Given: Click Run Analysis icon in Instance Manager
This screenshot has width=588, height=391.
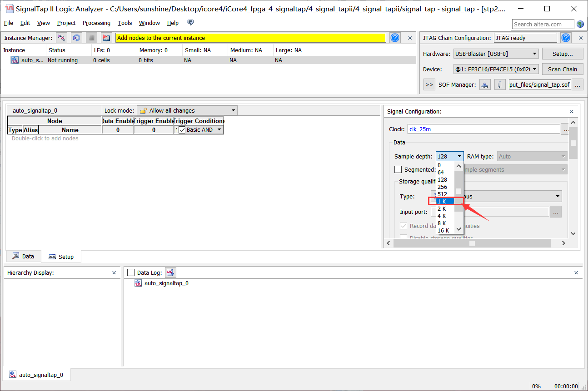Looking at the screenshot, I should point(61,38).
